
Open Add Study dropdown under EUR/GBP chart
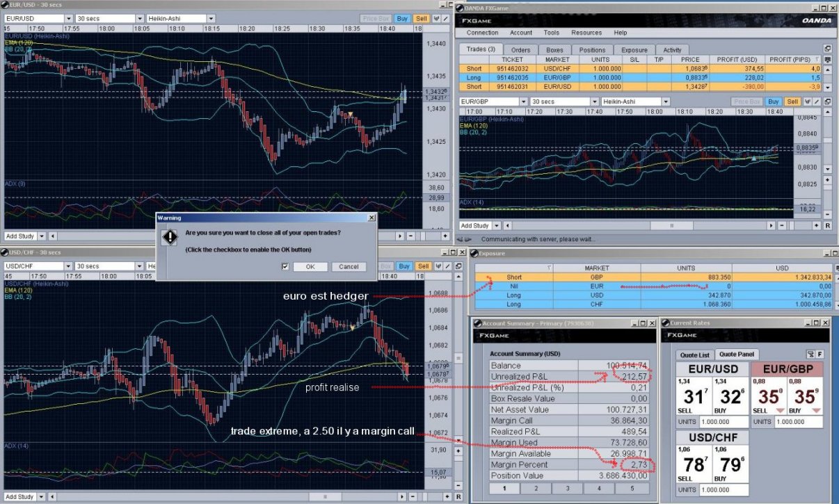pyautogui.click(x=496, y=226)
